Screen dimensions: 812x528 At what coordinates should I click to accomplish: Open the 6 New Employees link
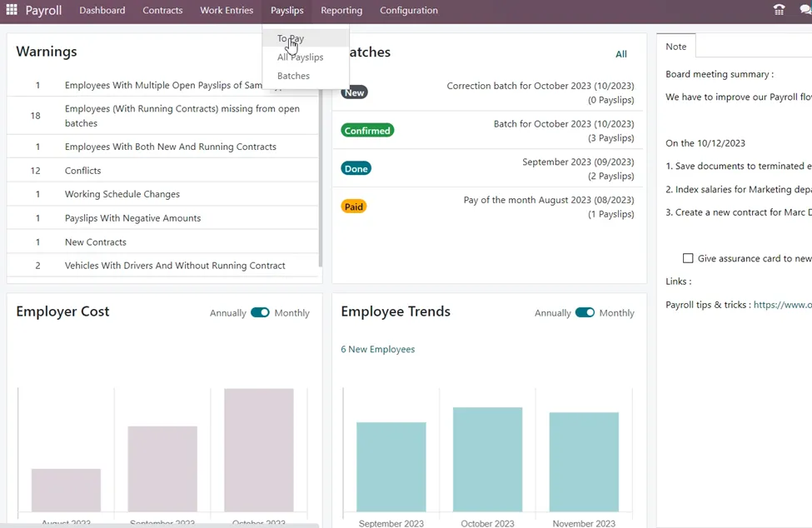[x=377, y=350]
